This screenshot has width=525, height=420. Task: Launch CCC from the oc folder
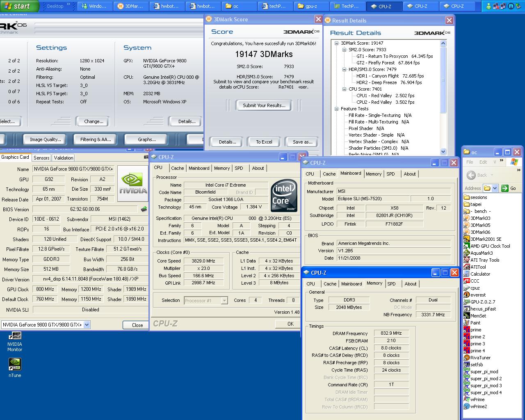click(471, 281)
